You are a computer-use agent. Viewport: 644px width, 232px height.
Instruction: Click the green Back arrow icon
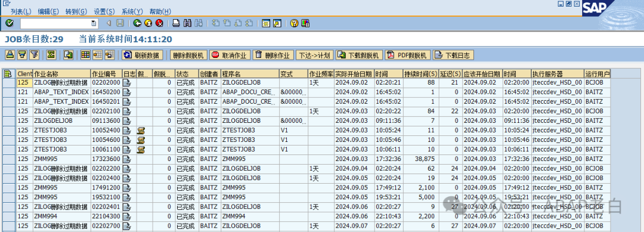pos(138,23)
